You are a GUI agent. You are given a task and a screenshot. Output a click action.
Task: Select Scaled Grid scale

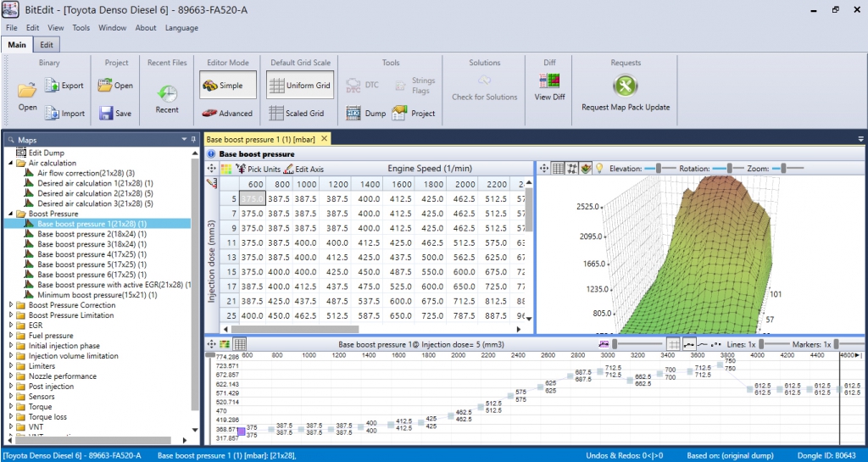coord(297,113)
